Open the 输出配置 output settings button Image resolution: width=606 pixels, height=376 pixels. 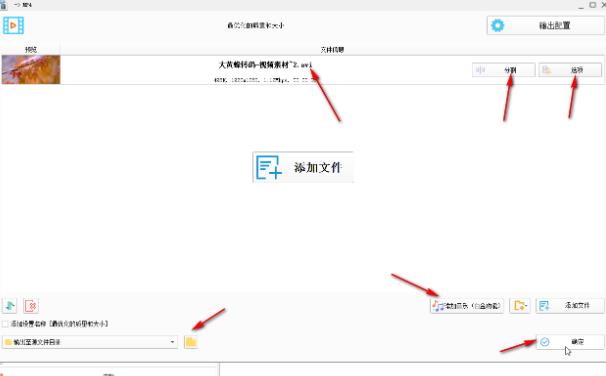(545, 26)
